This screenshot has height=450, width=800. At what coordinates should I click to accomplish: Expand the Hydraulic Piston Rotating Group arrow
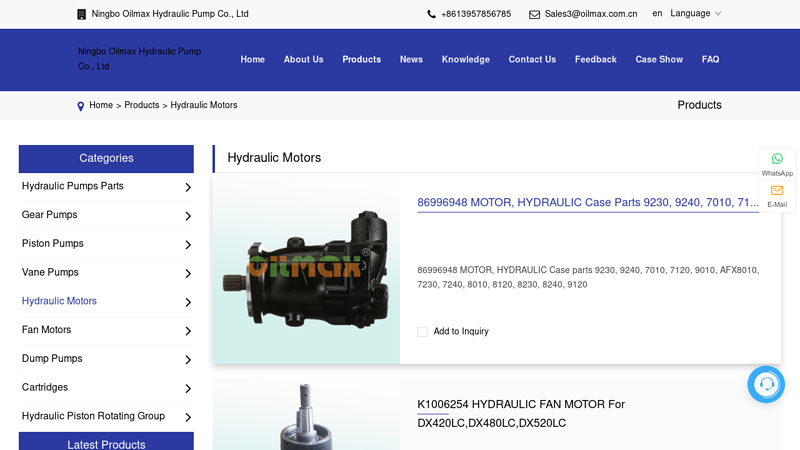pyautogui.click(x=188, y=417)
